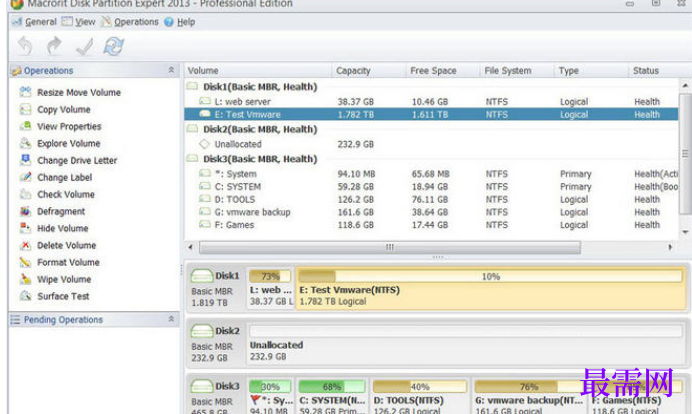Click the Unallocated diamond icon in list
The image size is (692, 414).
(204, 144)
